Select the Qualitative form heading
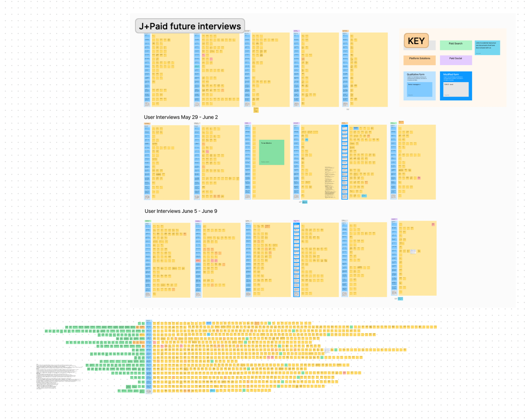This screenshot has width=525, height=420. [x=415, y=74]
